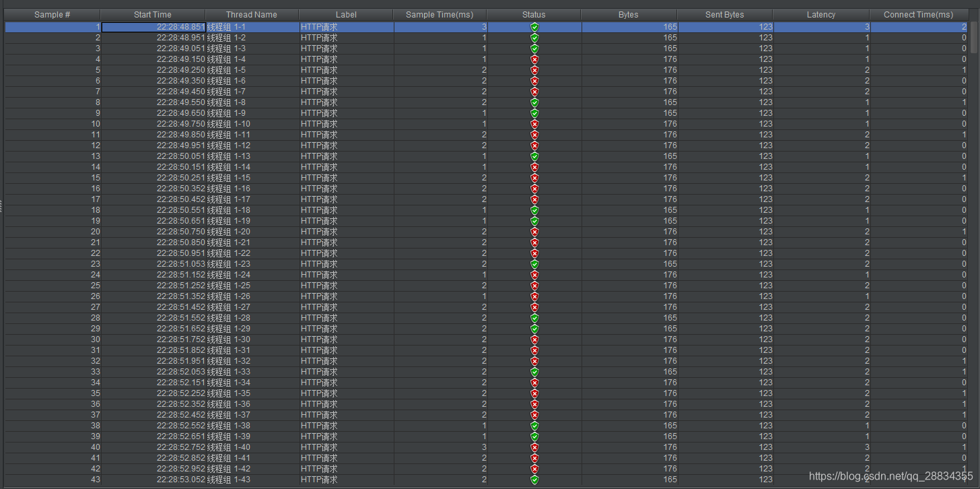Click the status icon for thread 线程组 1-23
Viewport: 980px width, 489px height.
tap(534, 264)
